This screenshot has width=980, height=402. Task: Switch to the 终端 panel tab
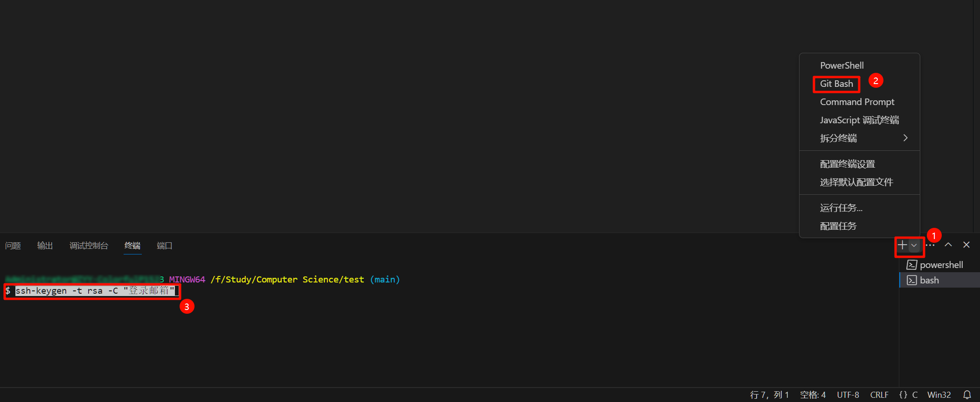(x=132, y=246)
